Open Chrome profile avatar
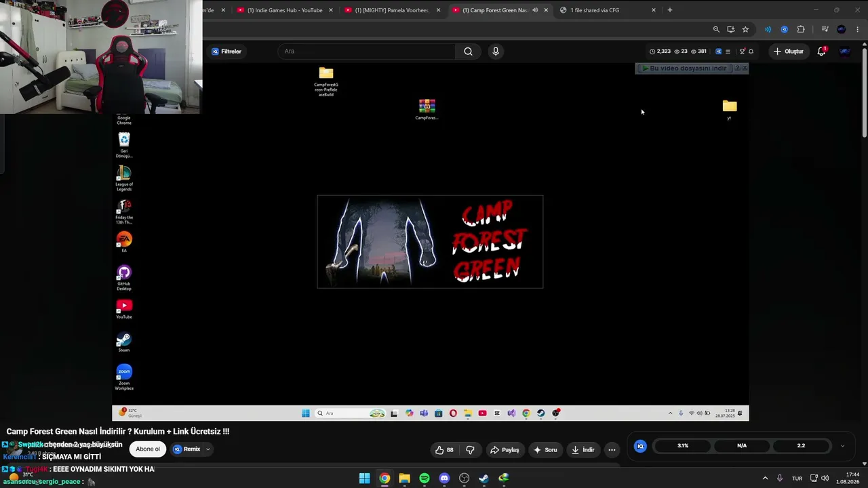 point(842,29)
